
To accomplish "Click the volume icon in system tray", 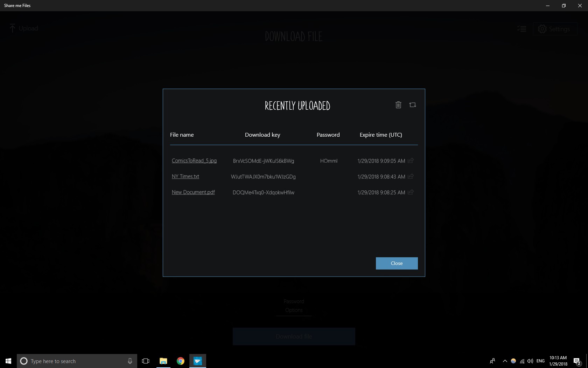I will [530, 361].
